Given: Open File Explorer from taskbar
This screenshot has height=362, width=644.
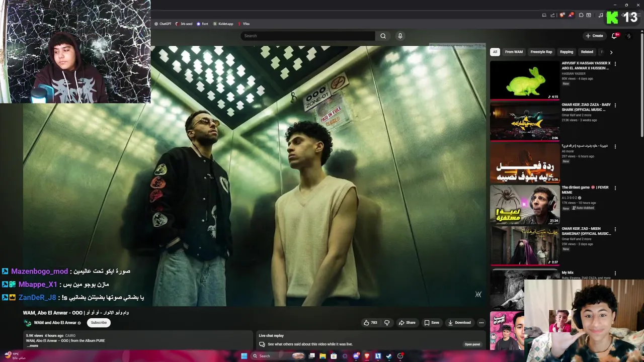Looking at the screenshot, I should point(323,356).
